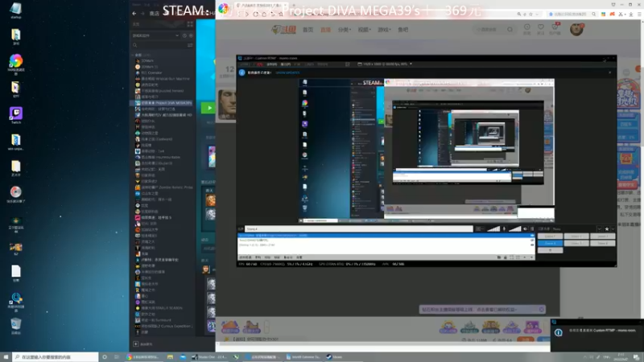644x362 pixels.
Task: Open Steam from the taskbar
Action: [335, 357]
